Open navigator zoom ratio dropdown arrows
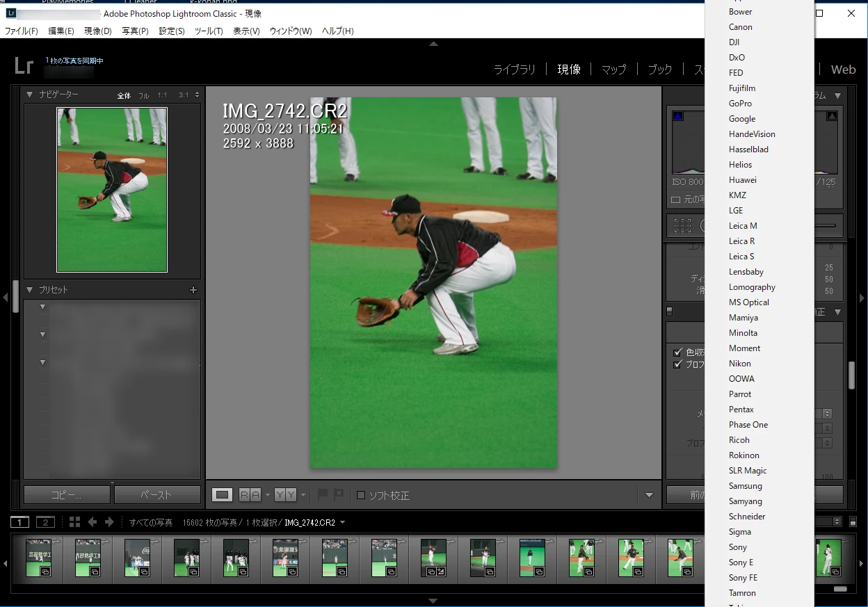Screen dimensions: 868x607 [x=197, y=95]
